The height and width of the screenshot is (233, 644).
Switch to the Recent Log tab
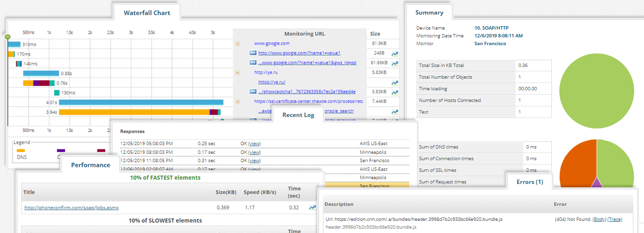click(x=298, y=115)
